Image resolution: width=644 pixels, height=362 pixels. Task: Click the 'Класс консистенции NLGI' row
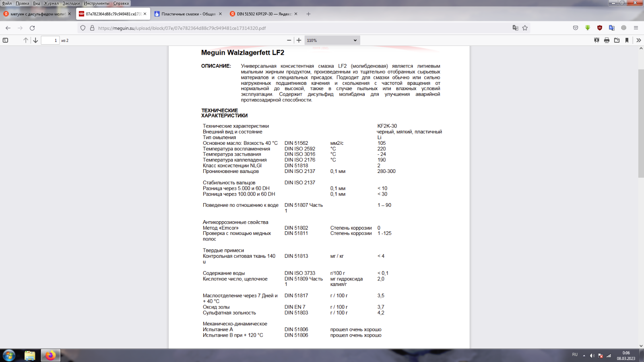pos(232,166)
